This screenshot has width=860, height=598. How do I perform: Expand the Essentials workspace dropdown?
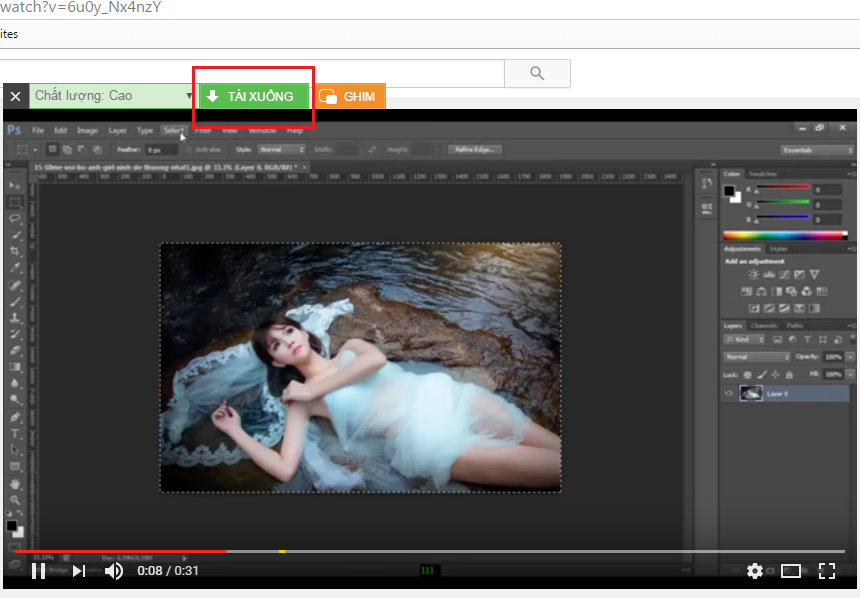point(817,150)
